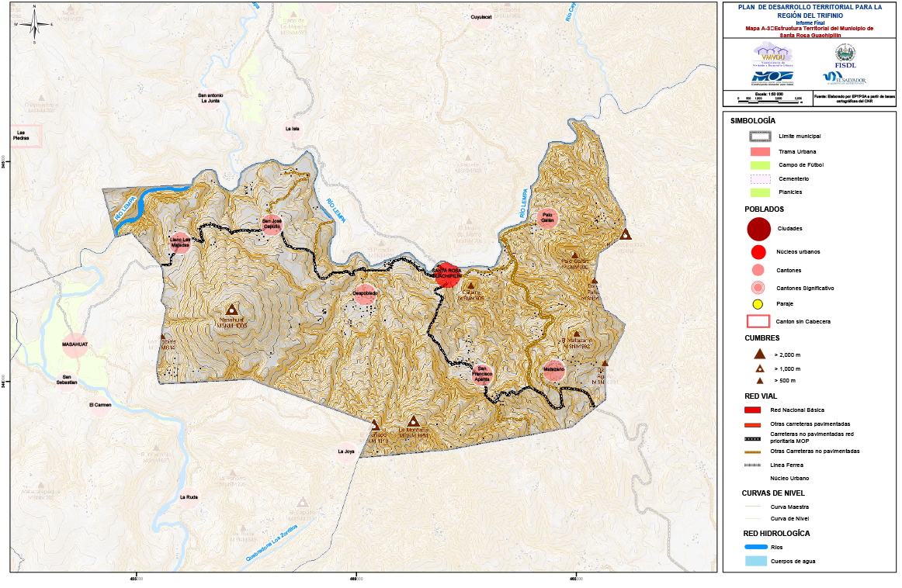902x588 pixels.
Task: Click the Matazano canton circle
Action: click(553, 371)
